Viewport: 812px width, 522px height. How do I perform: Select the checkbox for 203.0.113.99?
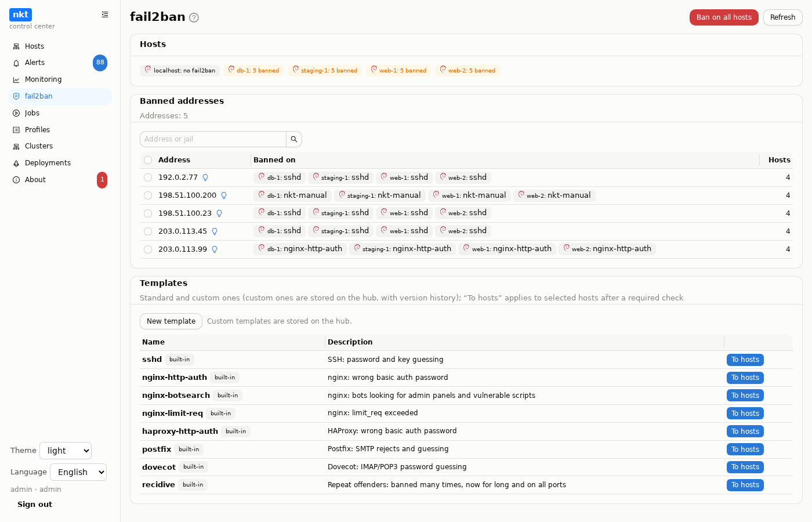click(148, 249)
